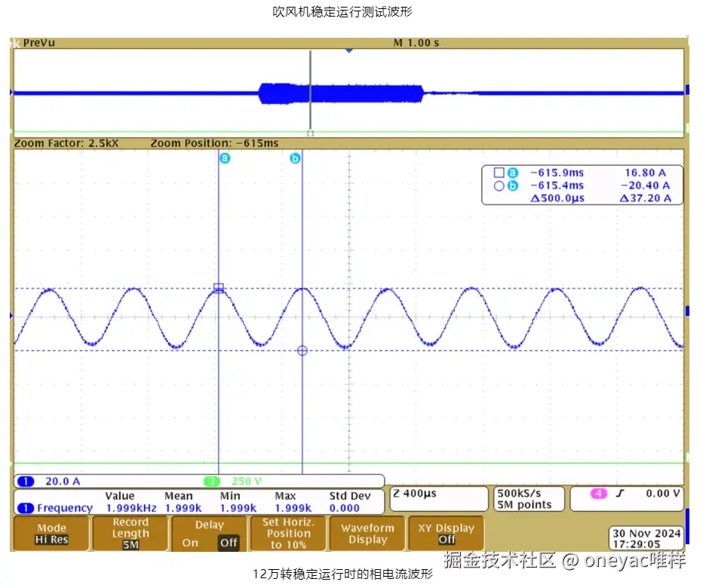Click the trigger position marker in overview
Image resolution: width=703 pixels, height=588 pixels.
pos(349,51)
